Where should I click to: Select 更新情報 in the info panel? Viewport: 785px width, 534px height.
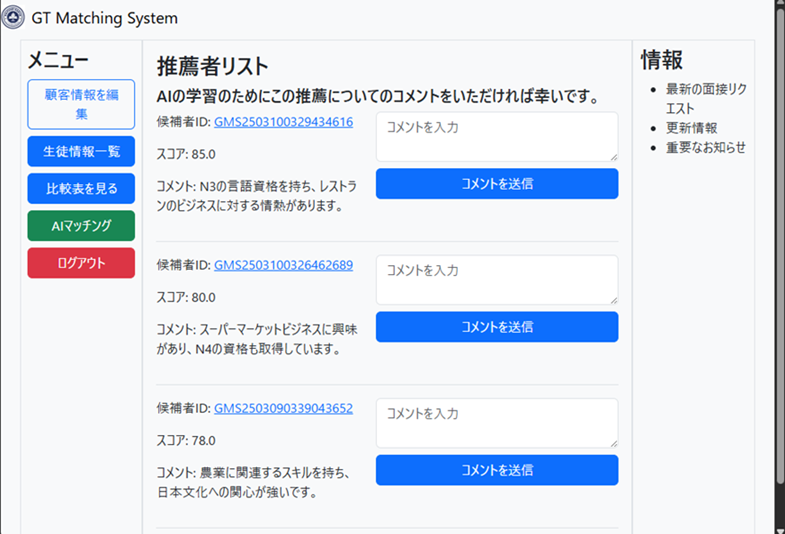(x=691, y=128)
